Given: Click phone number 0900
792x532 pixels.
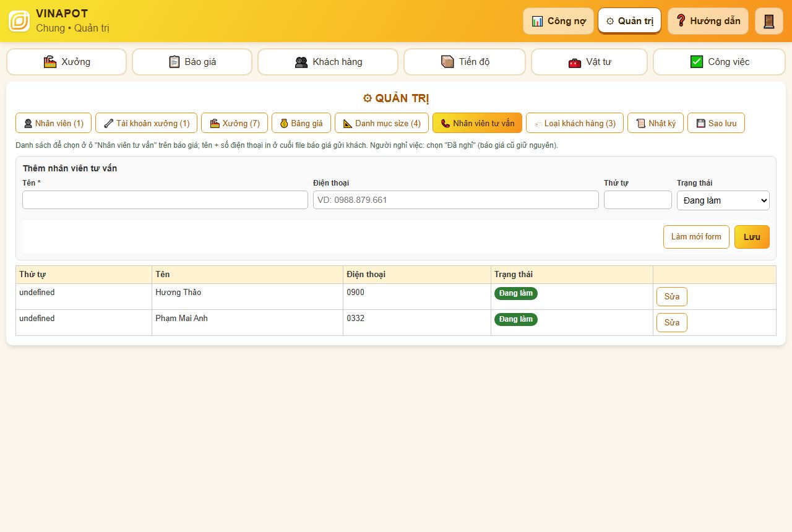Looking at the screenshot, I should click(356, 293).
